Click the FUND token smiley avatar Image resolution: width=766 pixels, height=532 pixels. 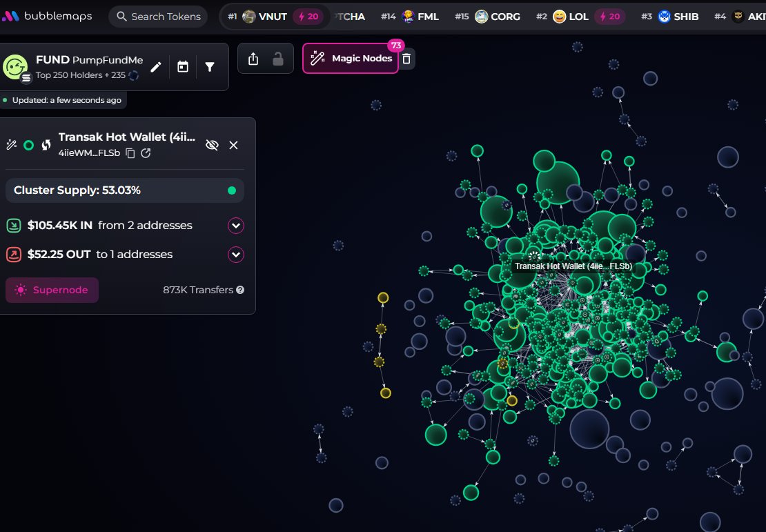click(x=15, y=66)
